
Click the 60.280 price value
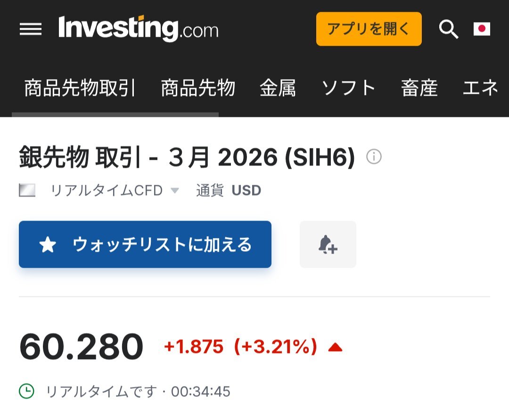pyautogui.click(x=81, y=347)
